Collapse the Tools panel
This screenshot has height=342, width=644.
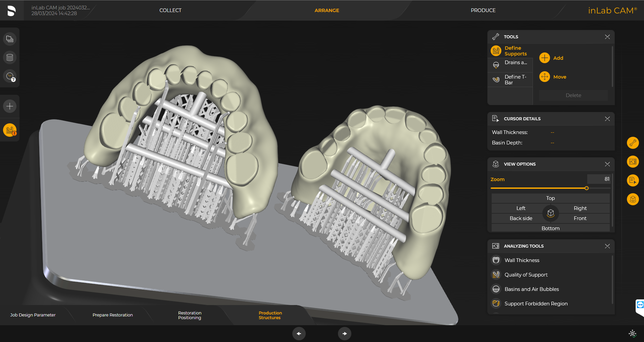click(607, 37)
